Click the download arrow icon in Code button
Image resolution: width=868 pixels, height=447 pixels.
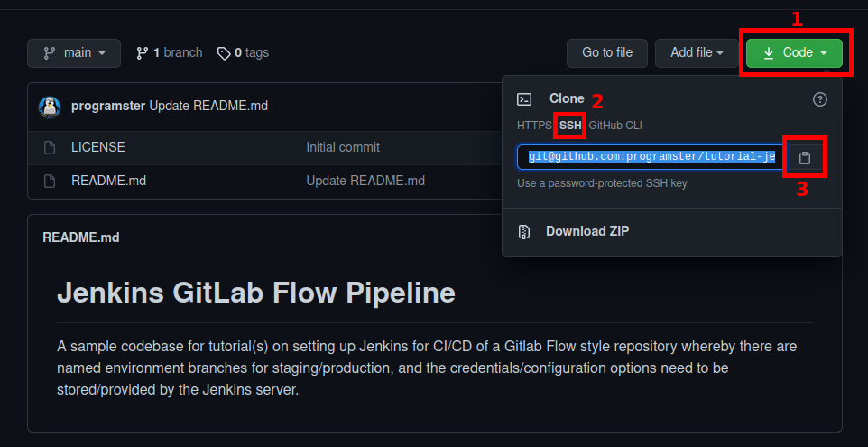[x=769, y=53]
